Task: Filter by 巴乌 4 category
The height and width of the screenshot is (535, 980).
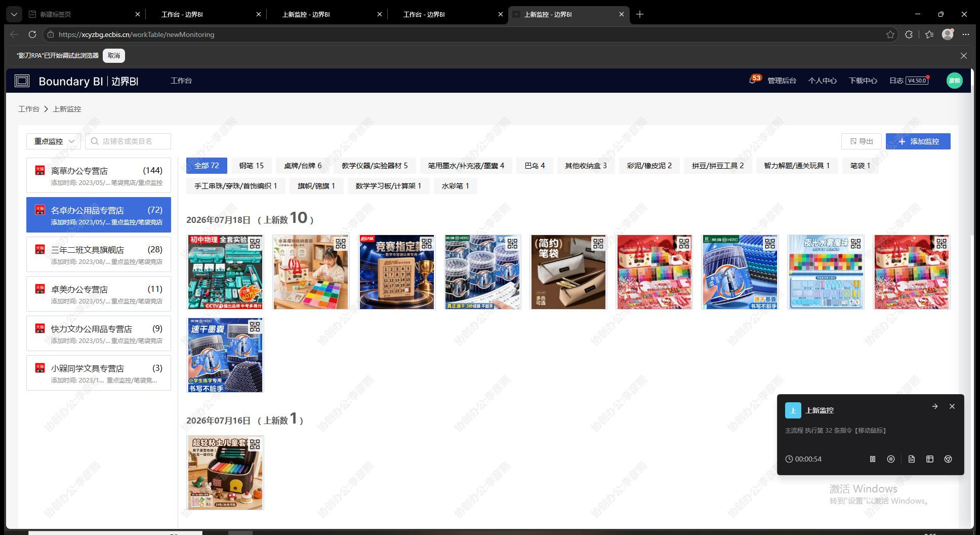Action: pyautogui.click(x=535, y=166)
